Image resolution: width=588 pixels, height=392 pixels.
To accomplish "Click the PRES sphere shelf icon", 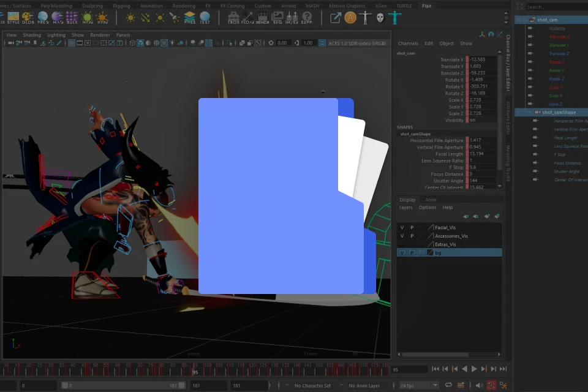I will click(x=43, y=18).
